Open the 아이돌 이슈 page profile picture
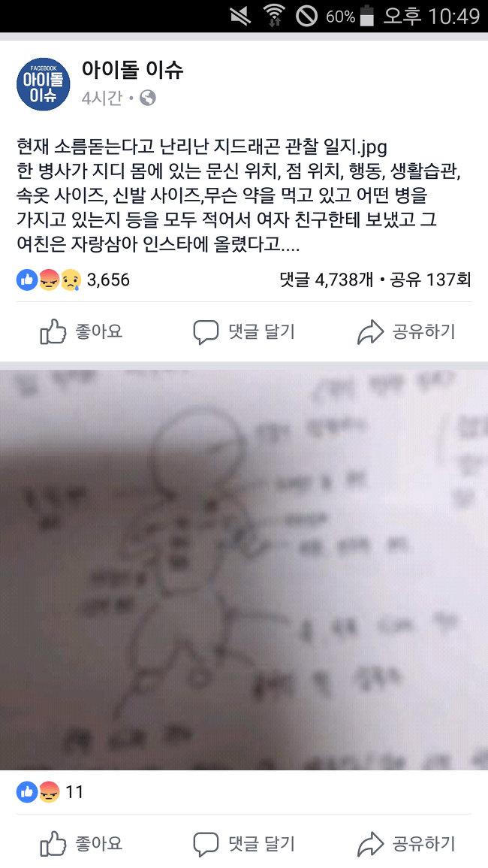The width and height of the screenshot is (488, 868). point(43,83)
